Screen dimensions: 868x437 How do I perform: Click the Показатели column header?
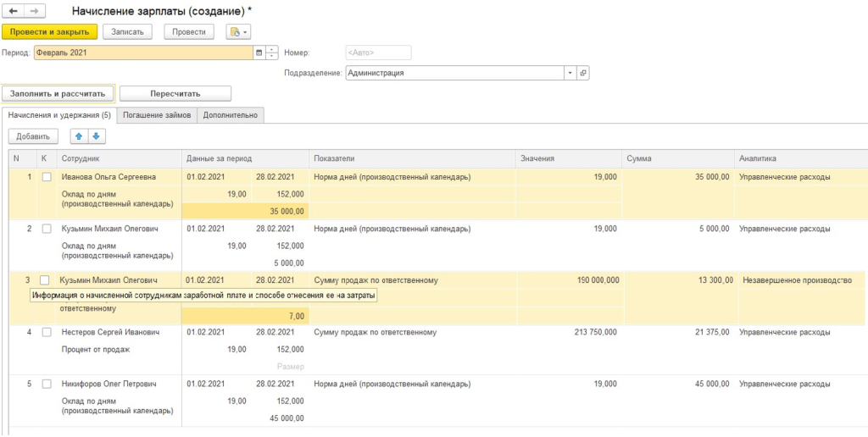(412, 158)
